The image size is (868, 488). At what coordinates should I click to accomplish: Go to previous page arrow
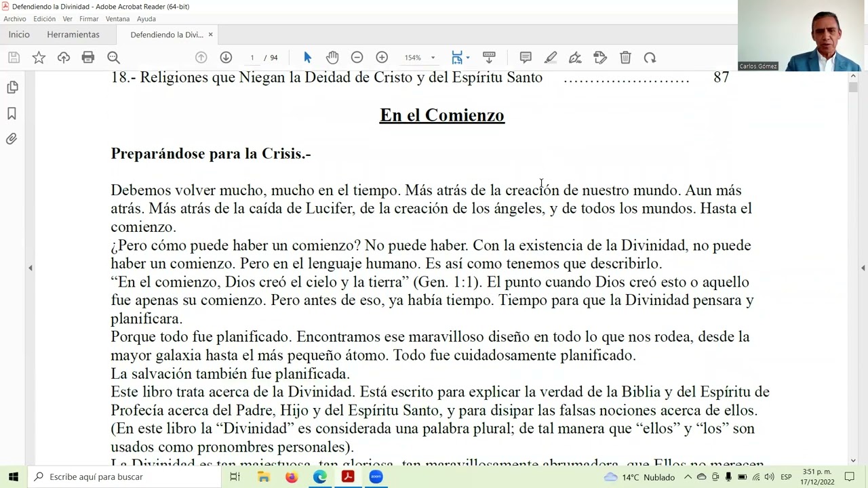tap(201, 58)
